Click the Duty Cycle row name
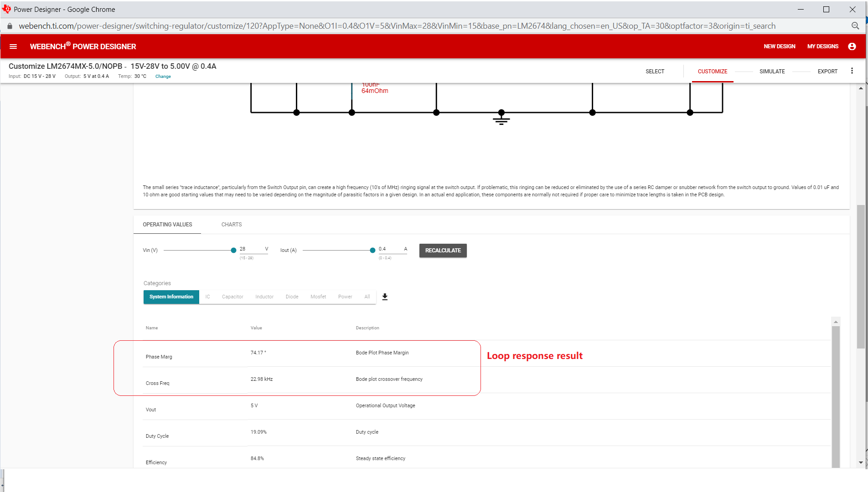Screen dimensions: 868x492 click(157, 436)
